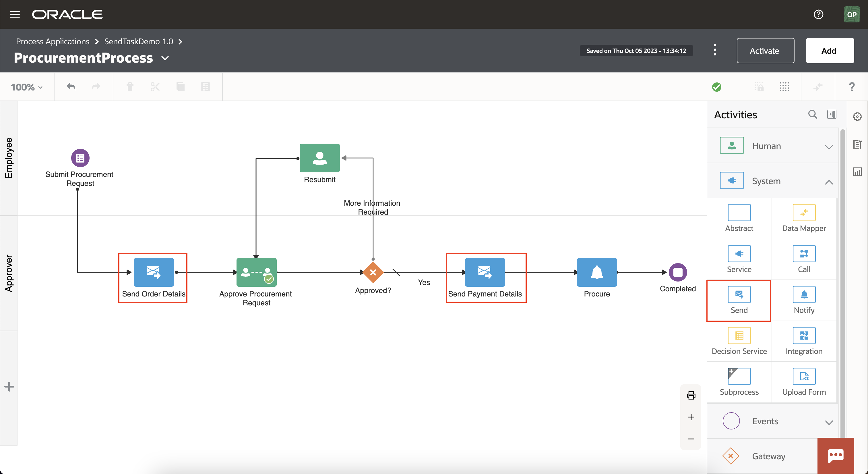This screenshot has height=474, width=868.
Task: Toggle the snap lock control
Action: pyautogui.click(x=759, y=87)
